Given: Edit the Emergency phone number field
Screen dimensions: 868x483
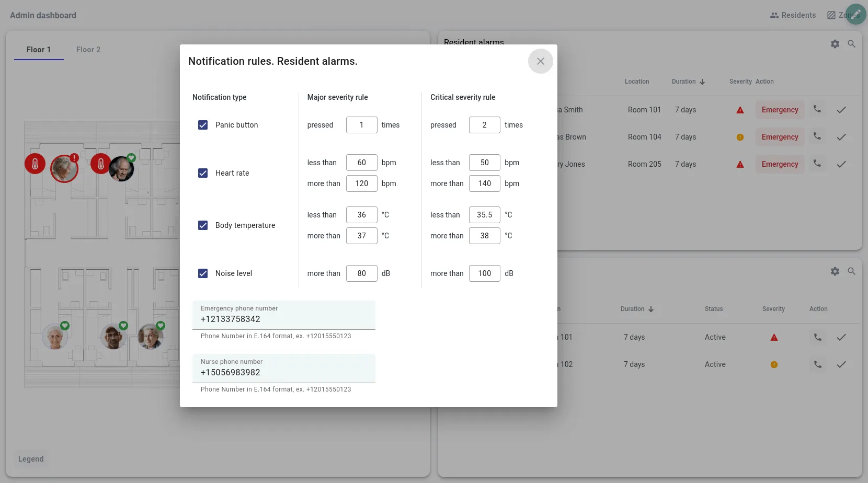Looking at the screenshot, I should pyautogui.click(x=283, y=319).
